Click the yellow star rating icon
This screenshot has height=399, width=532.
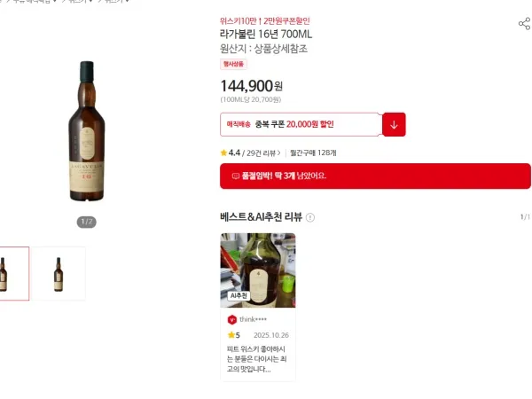(x=223, y=153)
